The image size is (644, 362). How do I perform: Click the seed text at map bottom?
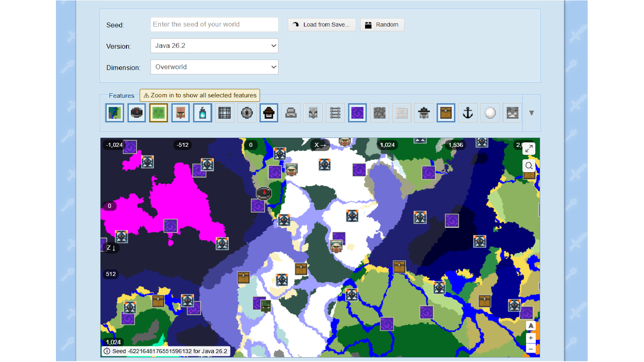click(x=170, y=351)
